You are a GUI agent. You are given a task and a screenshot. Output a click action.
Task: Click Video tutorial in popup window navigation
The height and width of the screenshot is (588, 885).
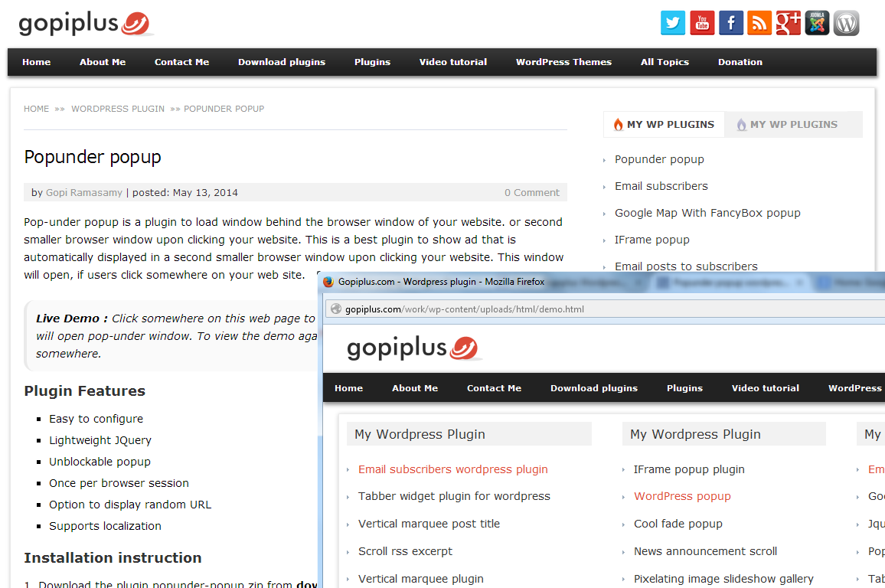pyautogui.click(x=766, y=388)
